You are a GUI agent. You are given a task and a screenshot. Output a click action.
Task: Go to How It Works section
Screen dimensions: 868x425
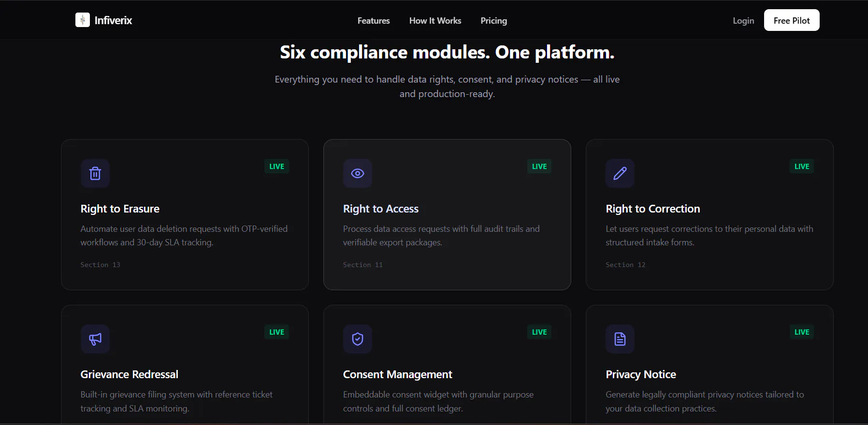click(x=435, y=21)
